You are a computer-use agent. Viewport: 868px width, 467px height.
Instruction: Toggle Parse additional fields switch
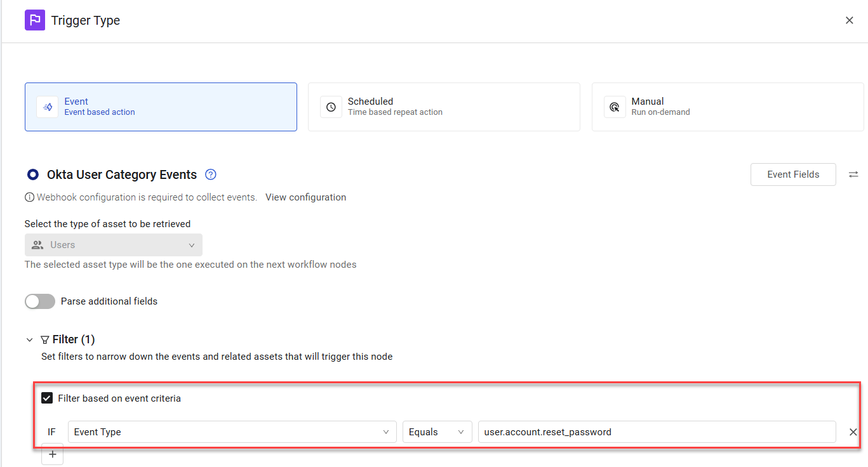[x=40, y=301]
